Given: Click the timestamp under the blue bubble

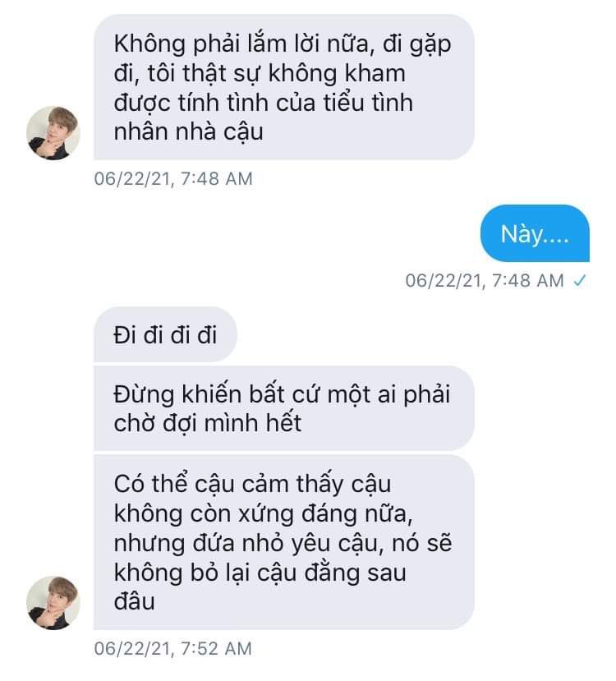Looking at the screenshot, I should click(485, 281).
